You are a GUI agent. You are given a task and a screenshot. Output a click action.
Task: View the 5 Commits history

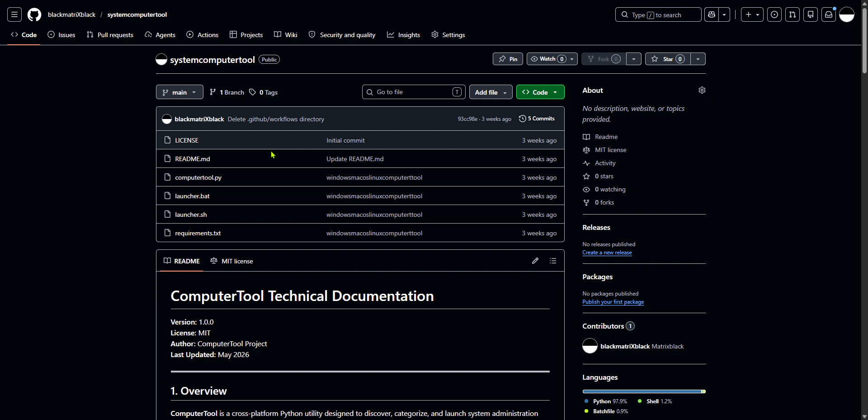tap(537, 119)
